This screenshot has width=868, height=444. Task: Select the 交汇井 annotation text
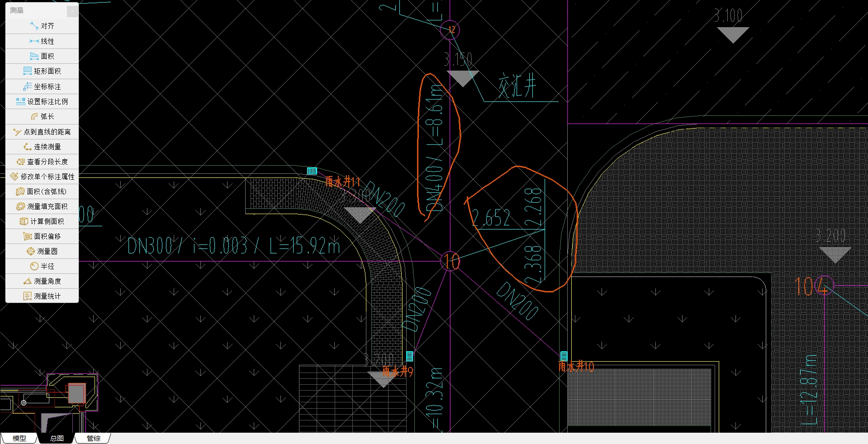click(x=517, y=86)
